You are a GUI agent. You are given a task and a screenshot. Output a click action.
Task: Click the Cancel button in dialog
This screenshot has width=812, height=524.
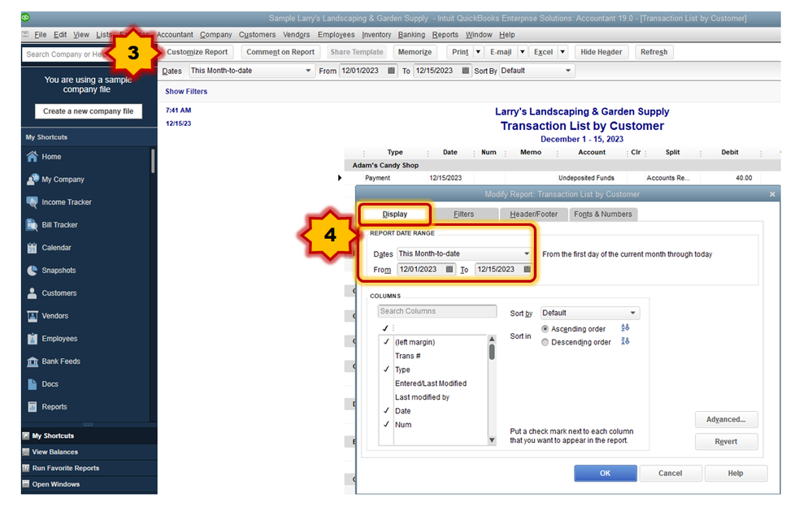(x=670, y=474)
